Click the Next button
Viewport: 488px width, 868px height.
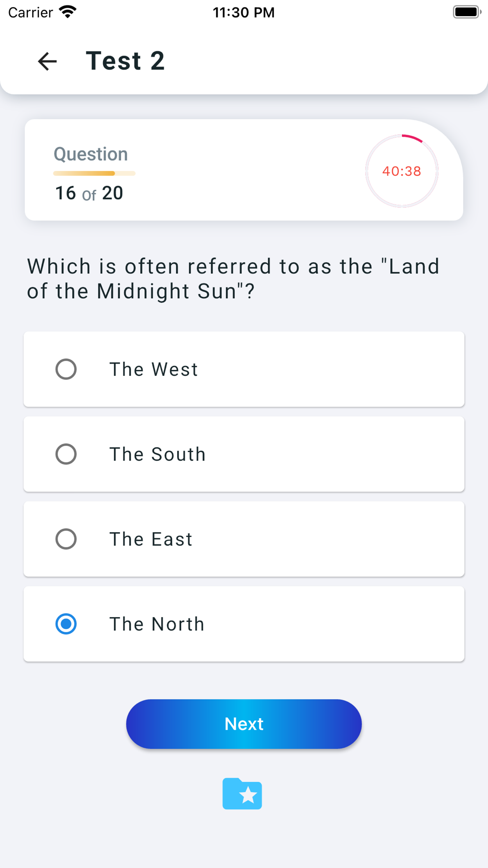click(244, 724)
